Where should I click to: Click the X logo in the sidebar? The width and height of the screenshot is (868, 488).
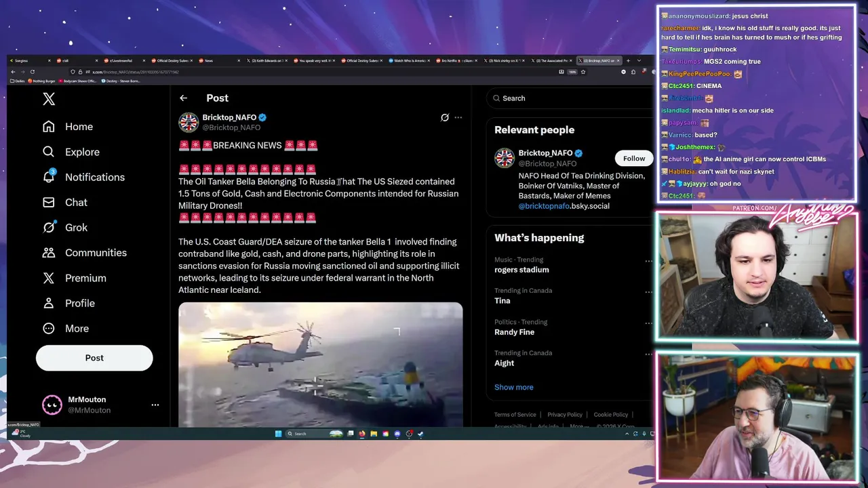pos(49,99)
